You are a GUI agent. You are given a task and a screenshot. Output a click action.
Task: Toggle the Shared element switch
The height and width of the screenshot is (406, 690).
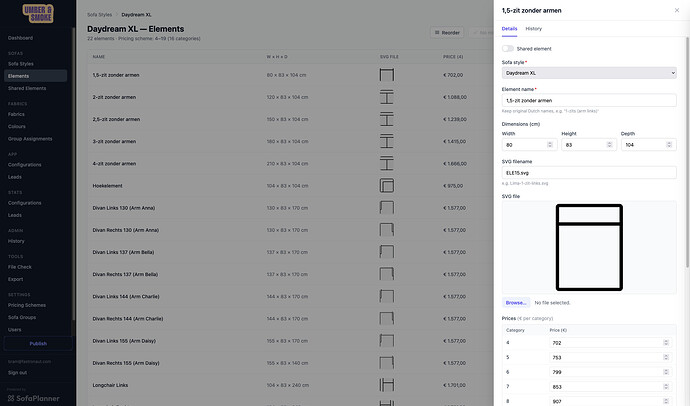pyautogui.click(x=508, y=49)
